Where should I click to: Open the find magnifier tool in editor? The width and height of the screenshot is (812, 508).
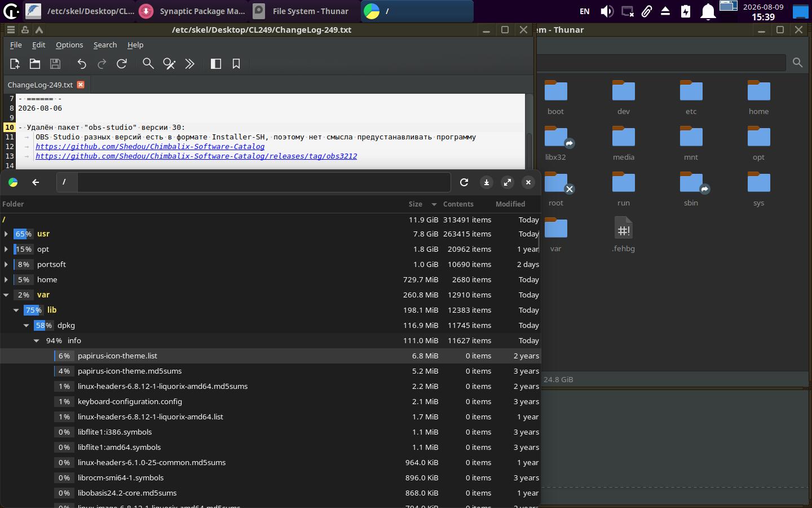[x=148, y=64]
